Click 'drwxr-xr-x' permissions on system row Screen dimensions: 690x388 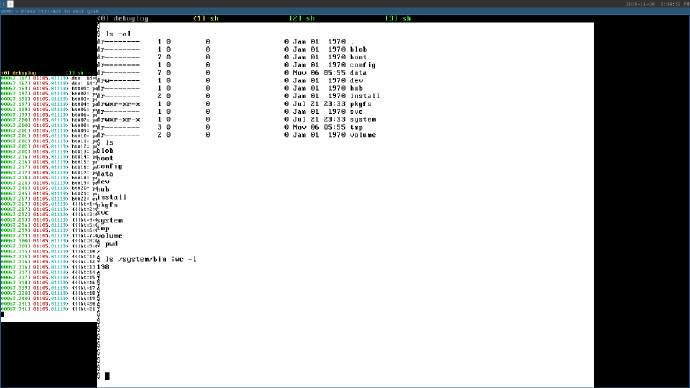click(119, 120)
